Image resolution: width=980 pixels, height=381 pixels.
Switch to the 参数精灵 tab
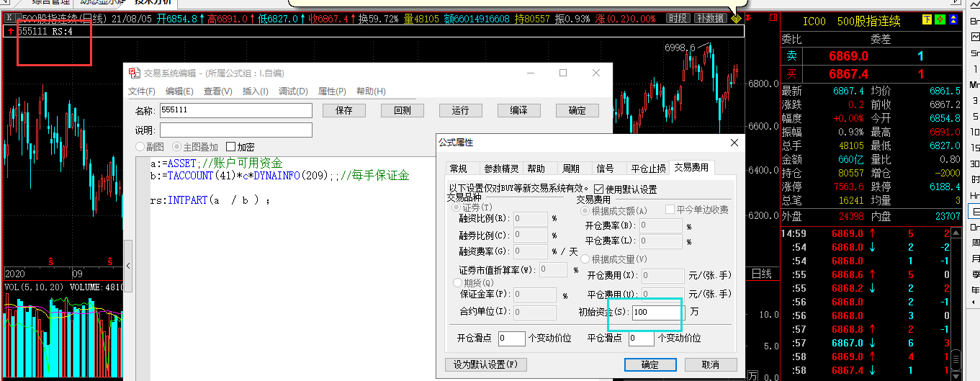click(501, 168)
